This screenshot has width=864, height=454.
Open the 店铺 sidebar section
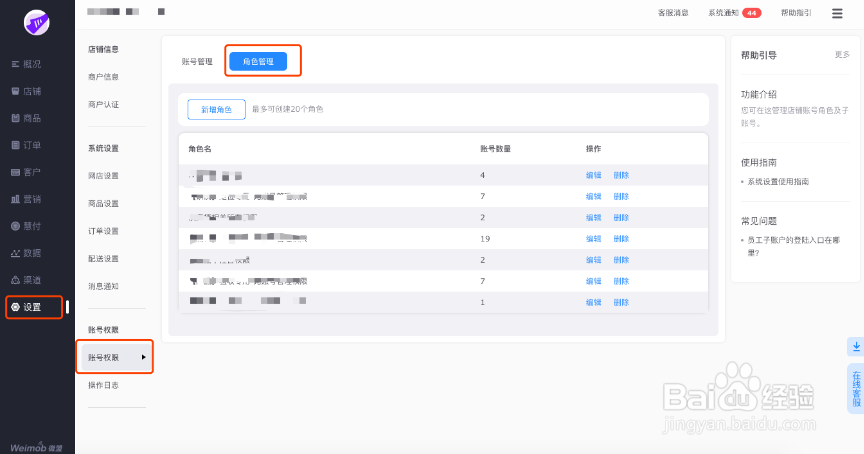coord(26,91)
